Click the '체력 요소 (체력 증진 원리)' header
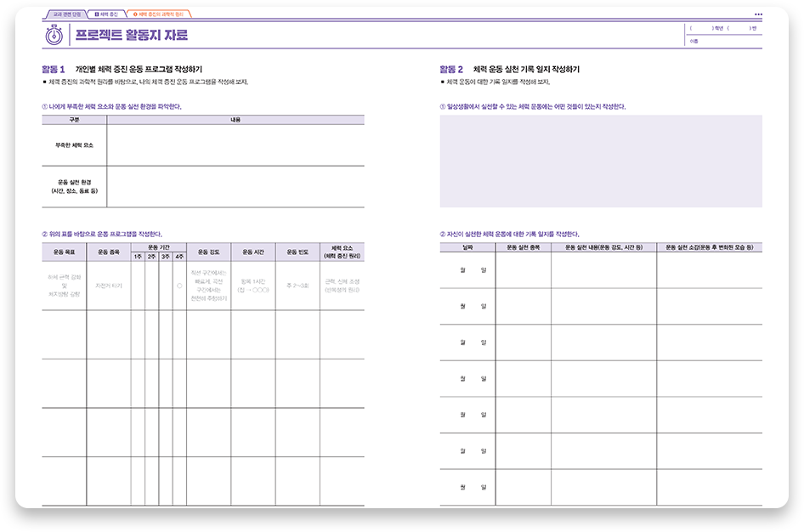 342,252
